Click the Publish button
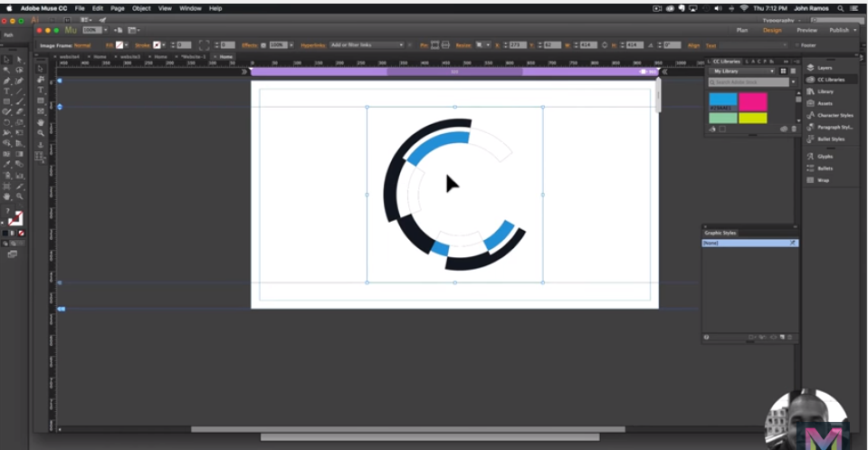868x450 pixels. click(x=839, y=31)
